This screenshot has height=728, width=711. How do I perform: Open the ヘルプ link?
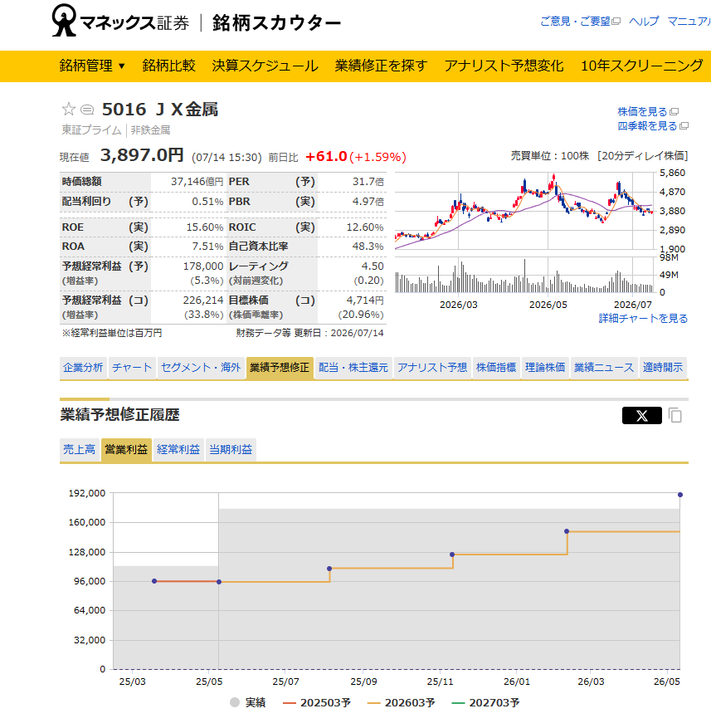[x=644, y=22]
